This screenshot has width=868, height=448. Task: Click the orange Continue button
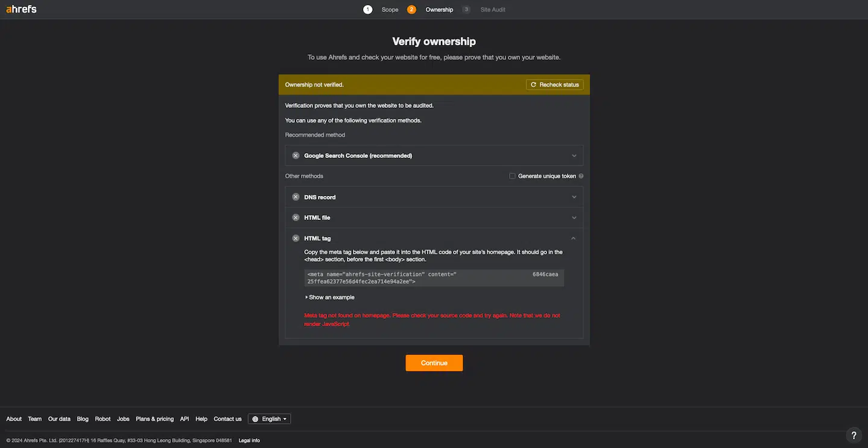(x=434, y=363)
